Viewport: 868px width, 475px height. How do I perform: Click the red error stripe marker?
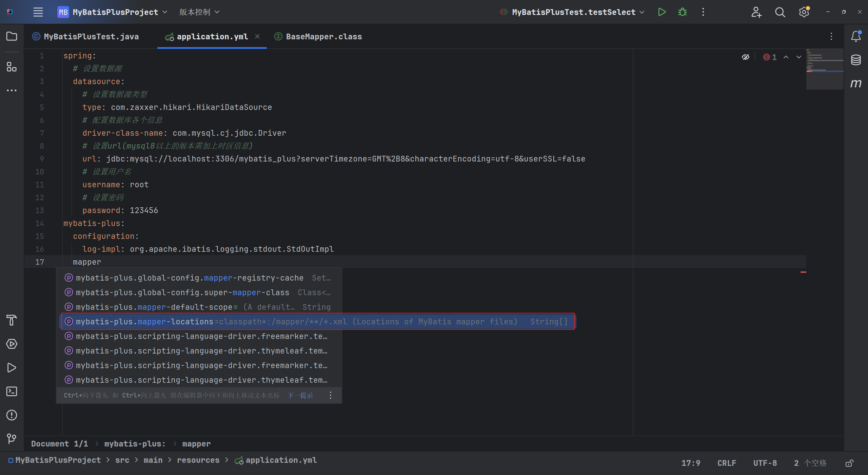click(803, 272)
